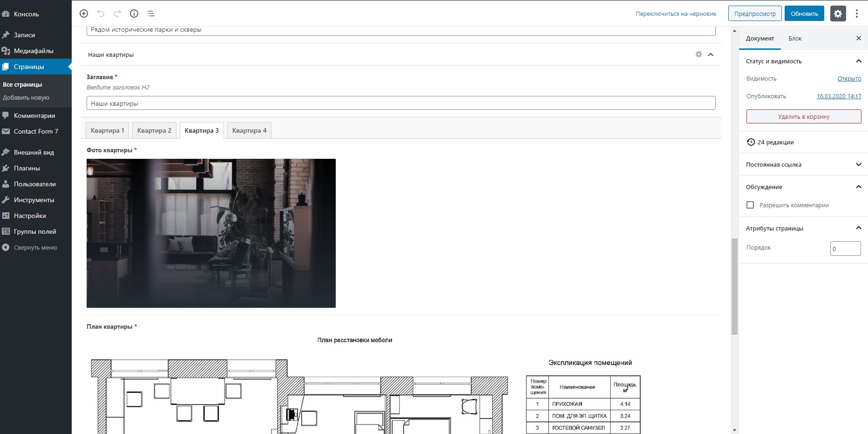Viewport: 868px width, 434px height.
Task: Click the Медиафайлы media icon
Action: [6, 51]
